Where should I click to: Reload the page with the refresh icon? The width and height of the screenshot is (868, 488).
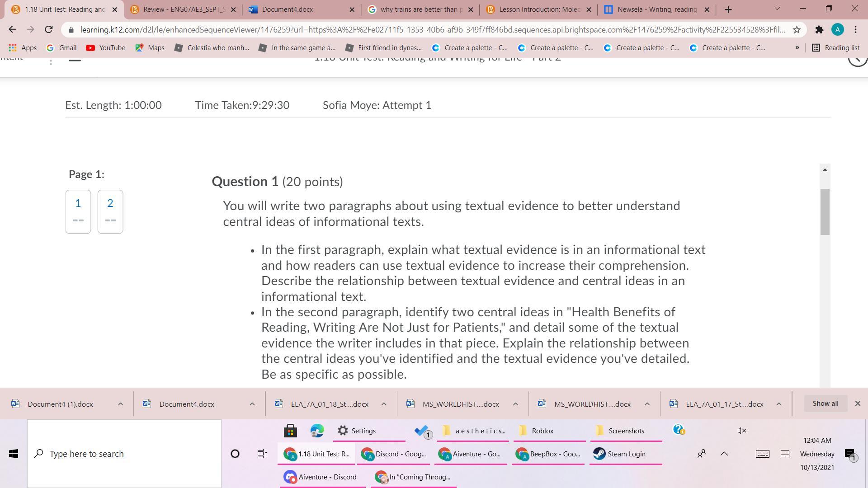click(49, 30)
